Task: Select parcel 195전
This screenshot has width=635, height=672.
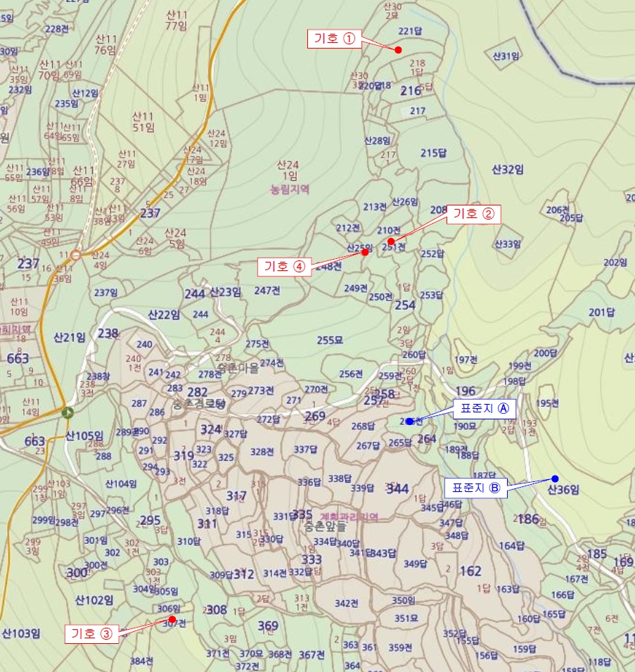Action: [x=547, y=403]
